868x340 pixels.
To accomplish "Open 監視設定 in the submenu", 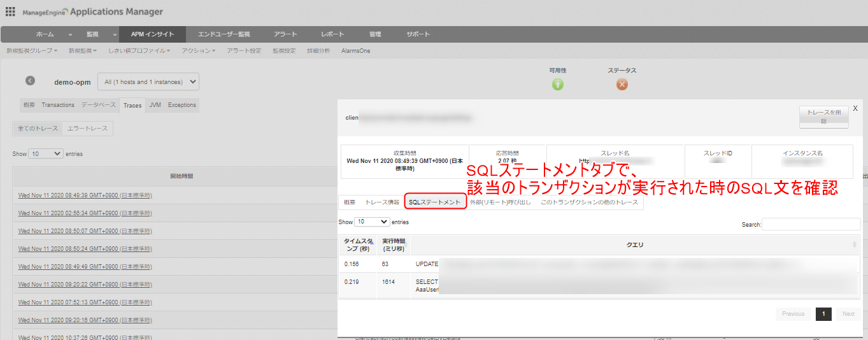I will [284, 51].
